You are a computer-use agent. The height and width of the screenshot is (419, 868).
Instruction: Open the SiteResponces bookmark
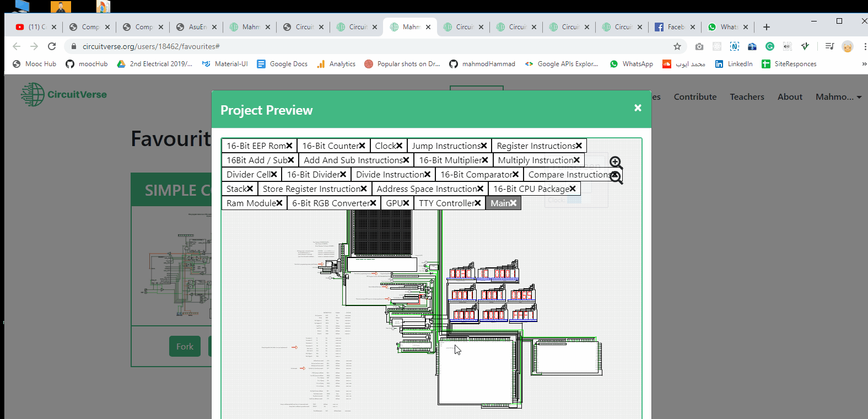pyautogui.click(x=789, y=64)
